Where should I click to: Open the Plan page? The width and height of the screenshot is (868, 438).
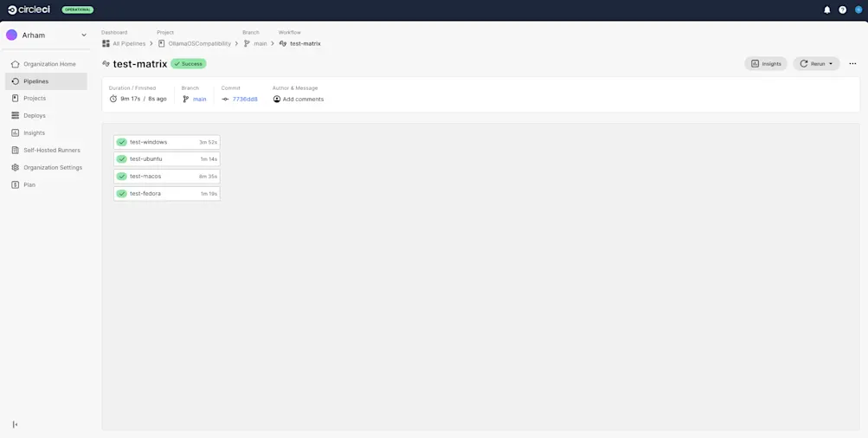click(46, 184)
